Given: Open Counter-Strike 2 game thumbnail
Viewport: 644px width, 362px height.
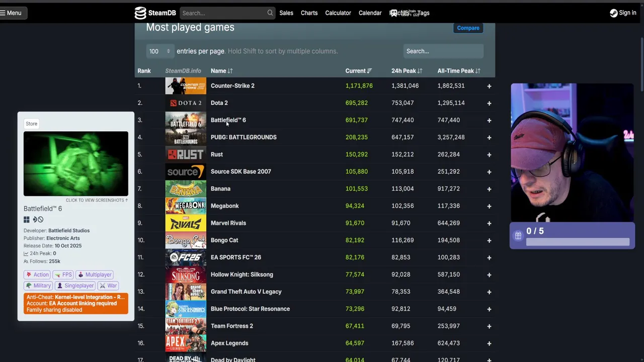Looking at the screenshot, I should (x=186, y=86).
